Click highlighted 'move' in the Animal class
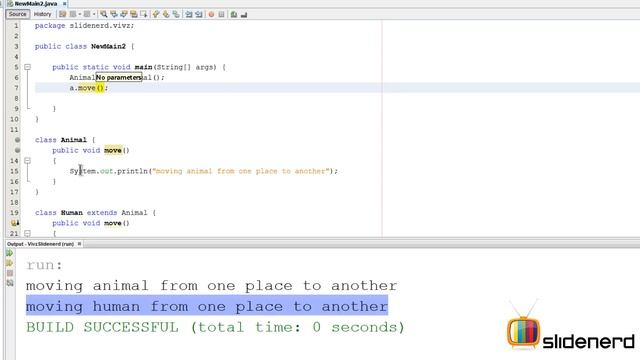Image resolution: width=640 pixels, height=360 pixels. [113, 150]
